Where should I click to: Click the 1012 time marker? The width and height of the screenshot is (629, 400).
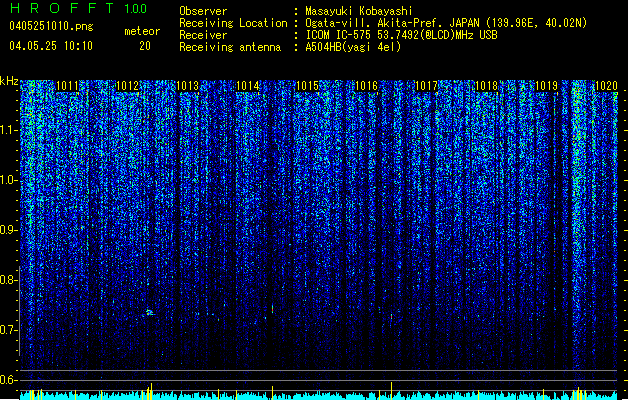point(127,86)
